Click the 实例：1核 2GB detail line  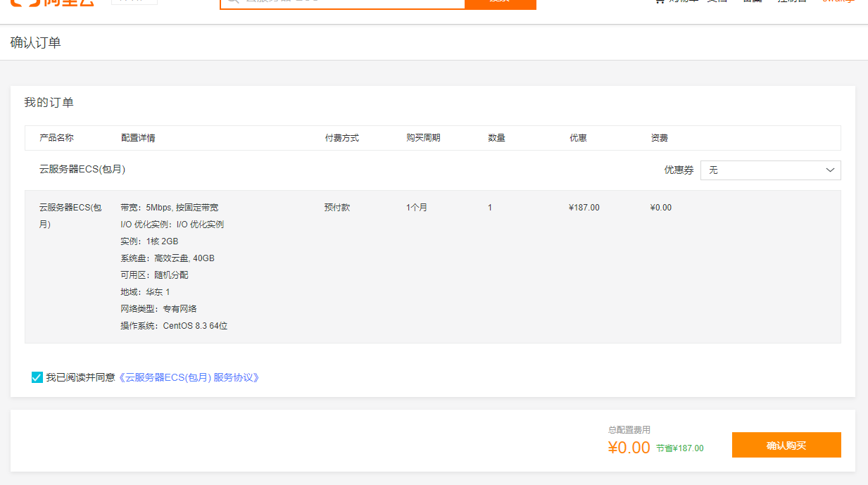tap(149, 241)
